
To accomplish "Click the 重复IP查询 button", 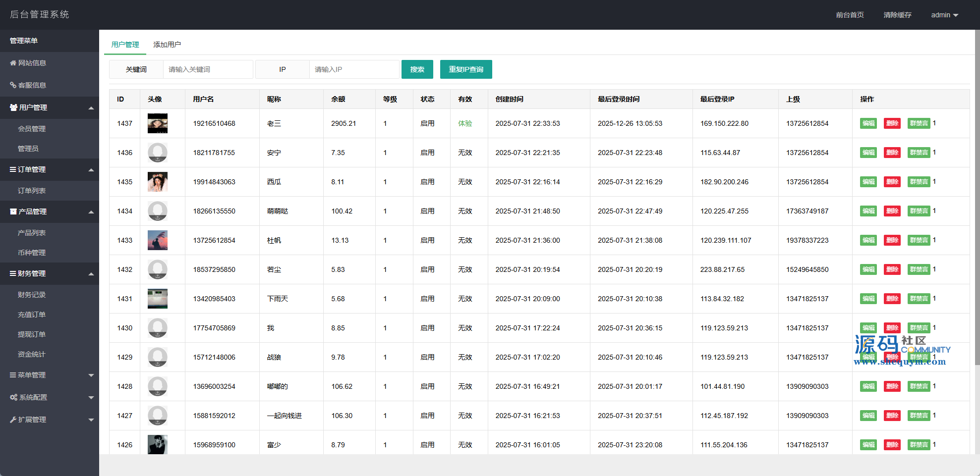I will coord(466,69).
